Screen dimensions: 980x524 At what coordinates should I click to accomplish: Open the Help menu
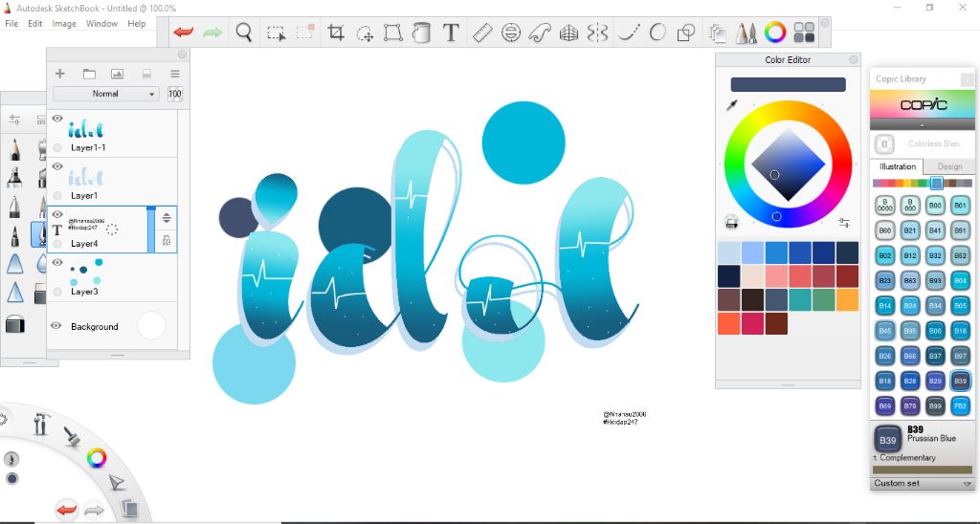coord(136,24)
